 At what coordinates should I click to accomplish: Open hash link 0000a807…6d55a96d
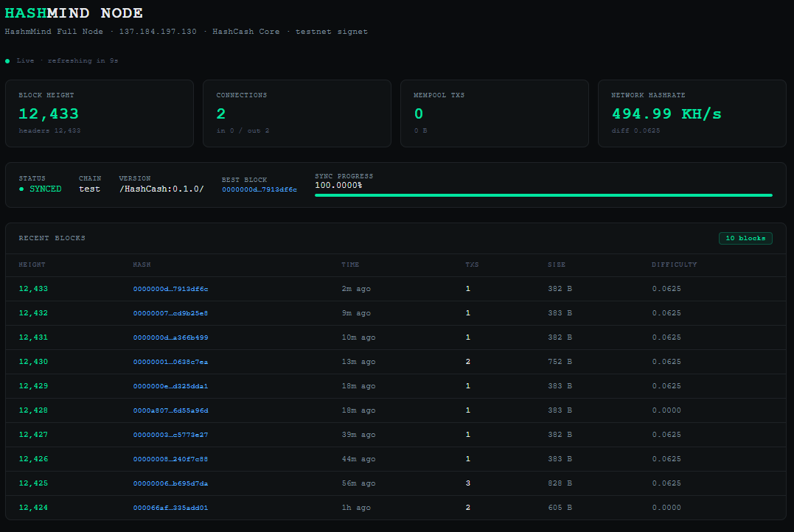pos(170,410)
